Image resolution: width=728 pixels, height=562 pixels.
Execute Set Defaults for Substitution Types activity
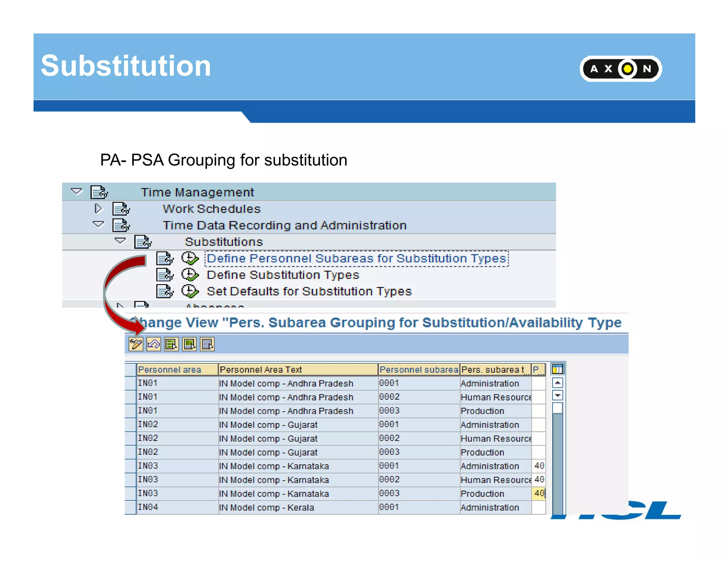coord(190,291)
